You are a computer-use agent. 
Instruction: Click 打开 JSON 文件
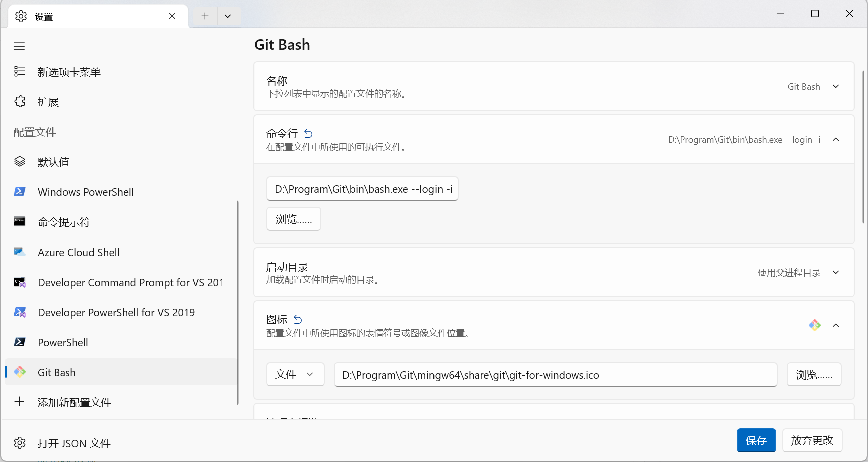coord(121,443)
